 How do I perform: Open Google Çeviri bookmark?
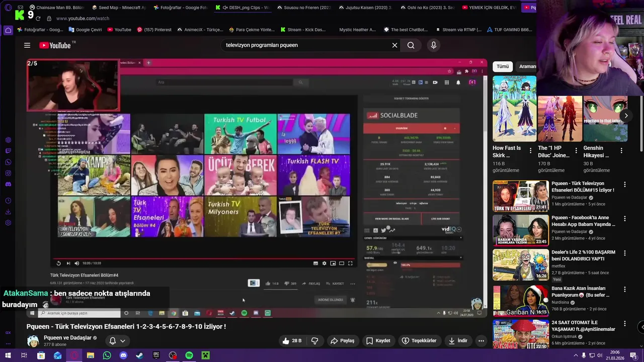85,30
